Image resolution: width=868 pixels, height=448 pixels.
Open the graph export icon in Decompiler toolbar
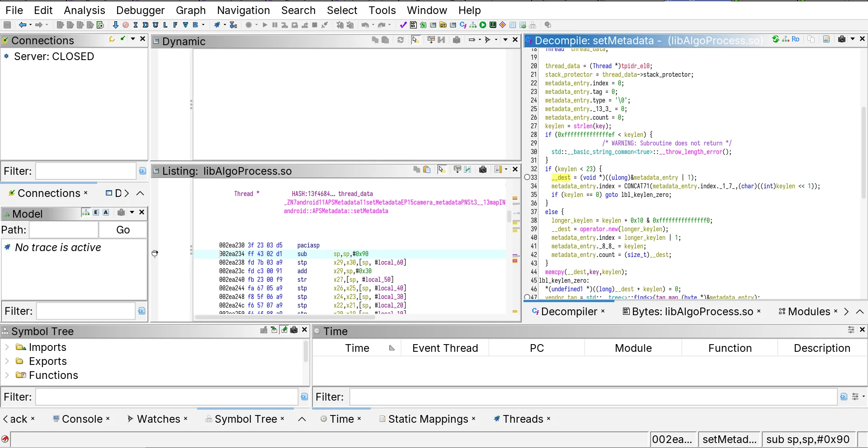786,39
